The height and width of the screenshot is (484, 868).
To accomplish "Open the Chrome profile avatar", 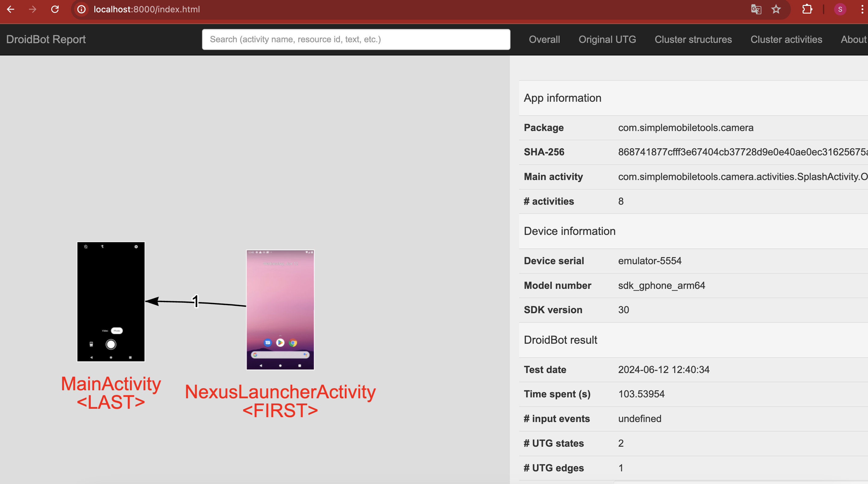I will (840, 9).
